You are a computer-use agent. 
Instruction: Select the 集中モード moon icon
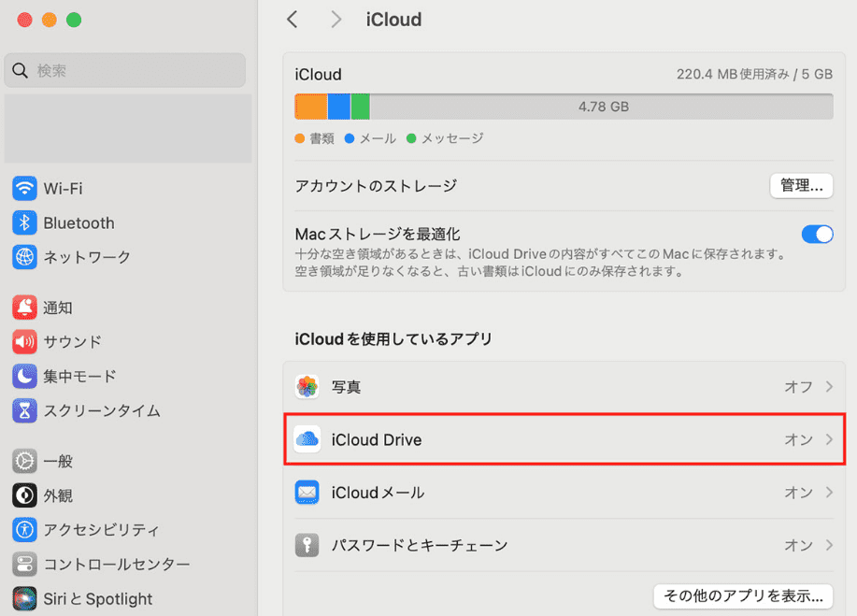24,377
